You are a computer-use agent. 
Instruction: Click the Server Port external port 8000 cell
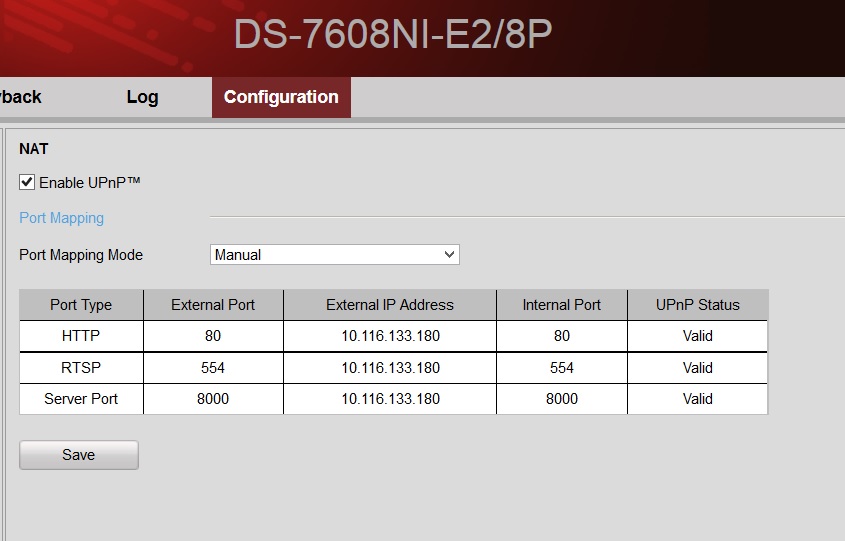click(x=213, y=399)
